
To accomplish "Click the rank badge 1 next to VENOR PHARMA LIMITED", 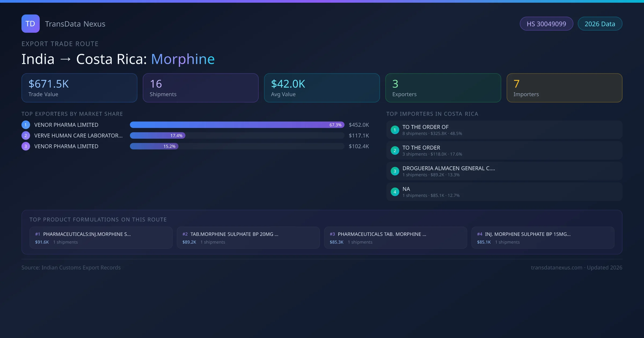I will [x=25, y=125].
